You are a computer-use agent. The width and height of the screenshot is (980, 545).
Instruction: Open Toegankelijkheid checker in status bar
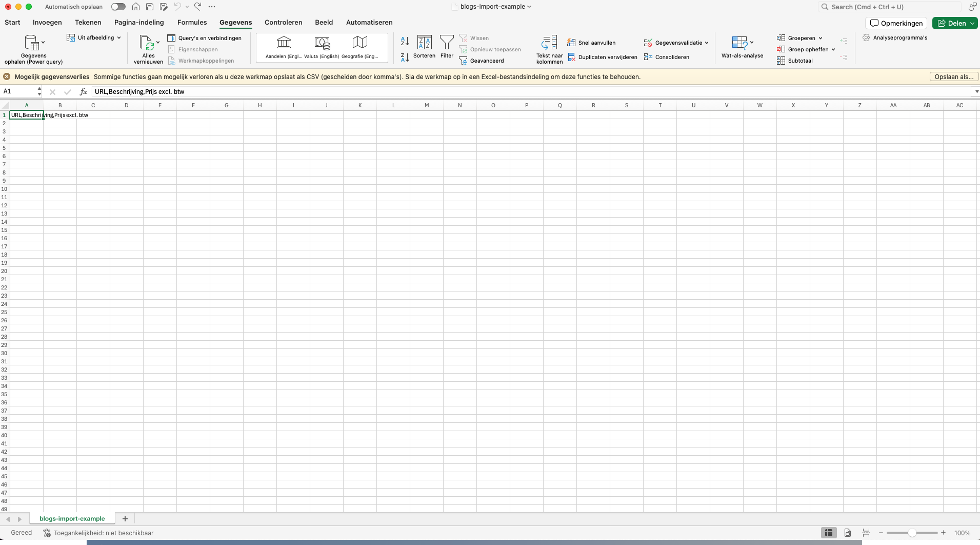(x=98, y=533)
